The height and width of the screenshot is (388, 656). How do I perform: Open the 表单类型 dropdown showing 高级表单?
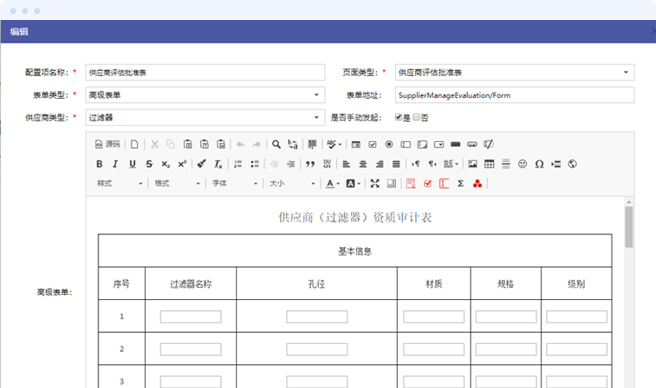205,95
